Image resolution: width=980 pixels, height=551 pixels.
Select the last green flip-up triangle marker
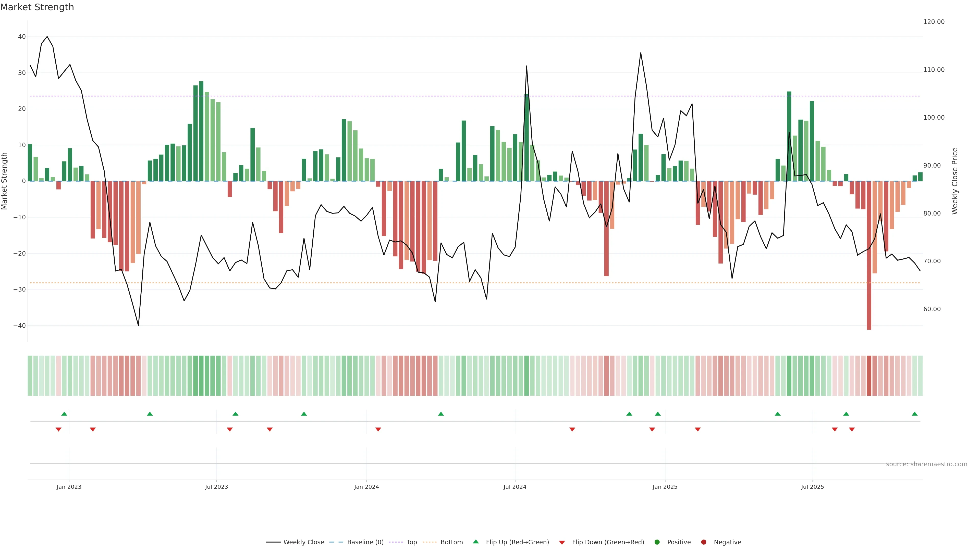point(915,414)
